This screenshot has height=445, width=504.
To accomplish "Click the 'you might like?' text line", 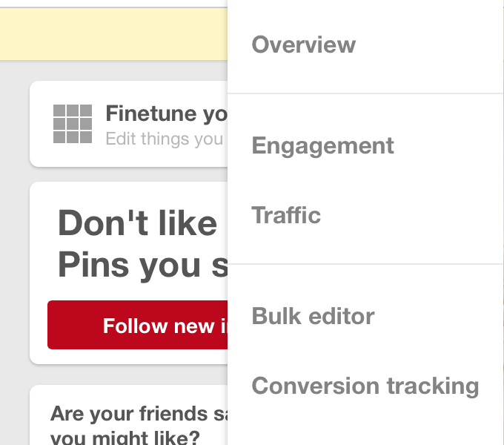I will 125,438.
